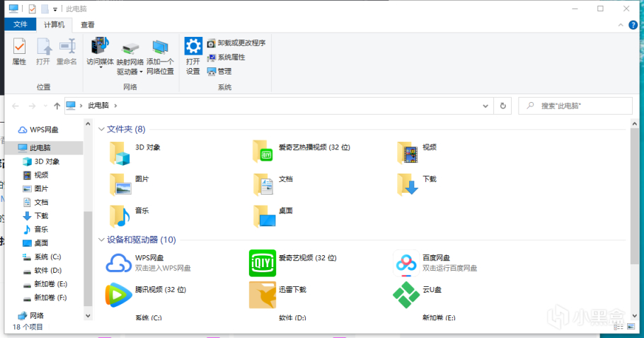The width and height of the screenshot is (644, 338).
Task: Click navigation pane scroll up arrow
Action: (88, 123)
